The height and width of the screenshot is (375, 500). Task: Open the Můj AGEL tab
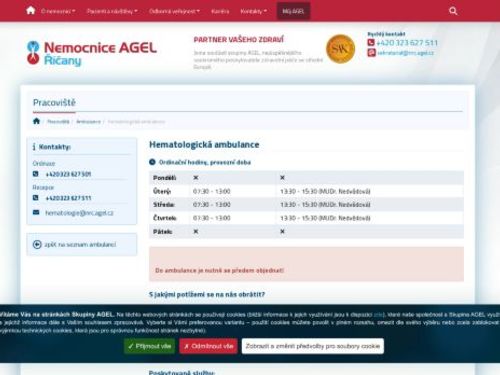coord(293,11)
